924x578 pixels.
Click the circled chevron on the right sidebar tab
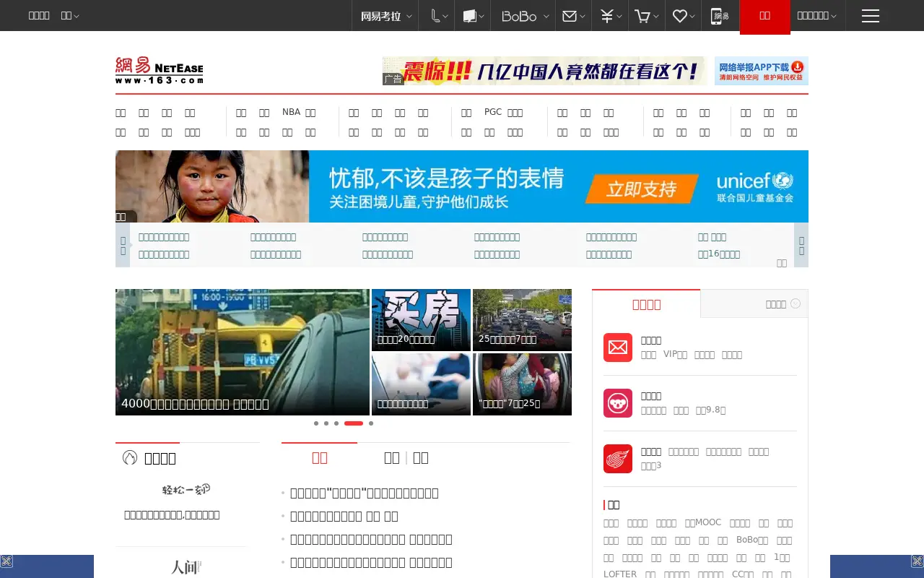click(x=796, y=303)
